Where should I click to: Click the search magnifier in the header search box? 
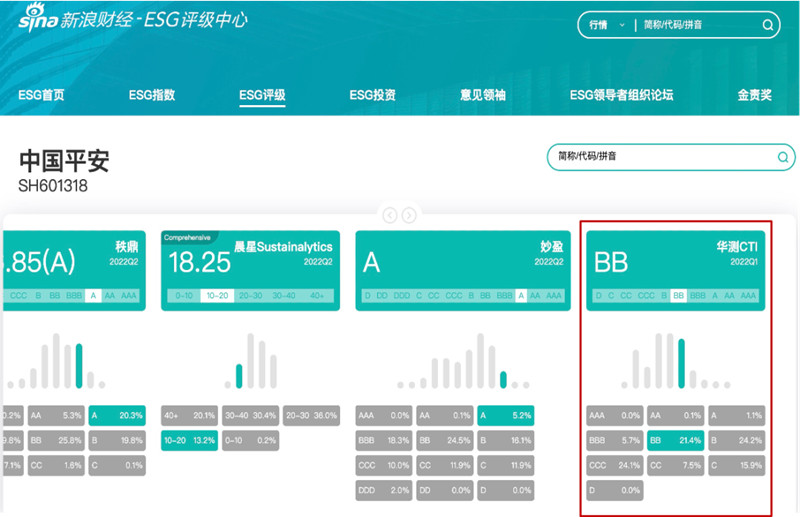click(767, 24)
